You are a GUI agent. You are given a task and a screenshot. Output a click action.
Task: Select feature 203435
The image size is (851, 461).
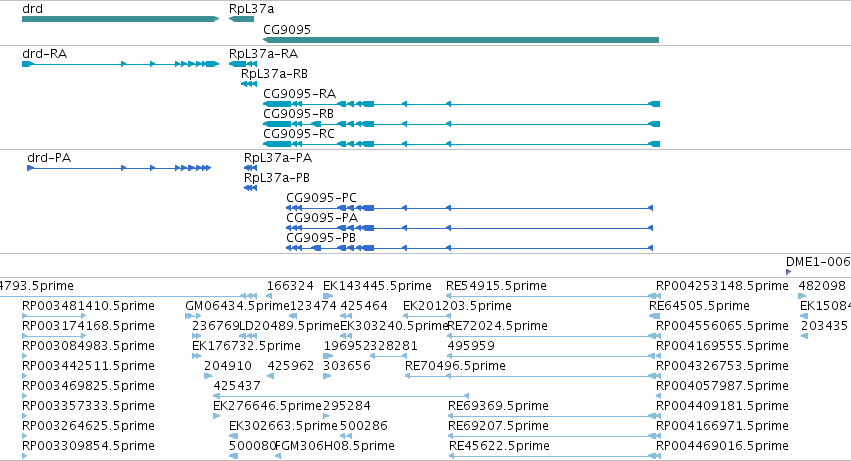(x=824, y=326)
